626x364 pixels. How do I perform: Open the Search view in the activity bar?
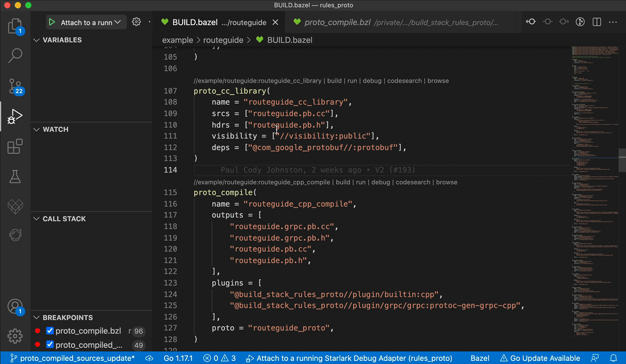click(15, 55)
